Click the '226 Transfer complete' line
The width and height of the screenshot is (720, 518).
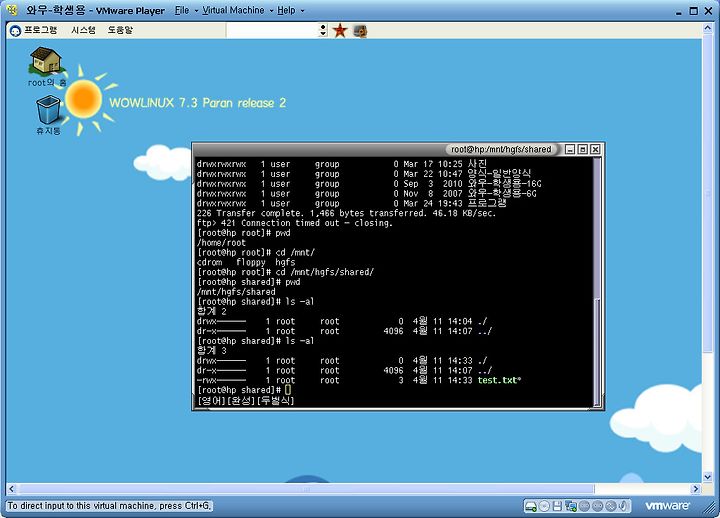pos(346,213)
